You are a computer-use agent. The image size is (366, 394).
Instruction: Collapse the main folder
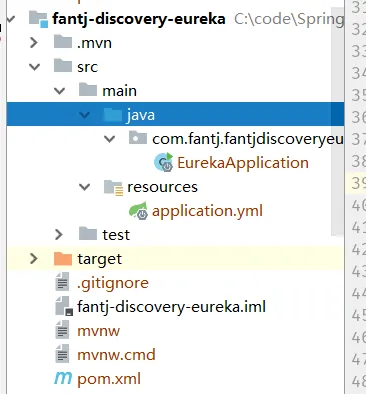pyautogui.click(x=59, y=91)
